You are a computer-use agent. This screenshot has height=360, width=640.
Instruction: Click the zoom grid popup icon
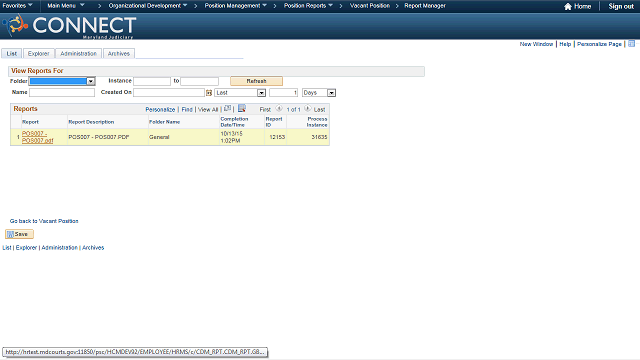(x=227, y=109)
